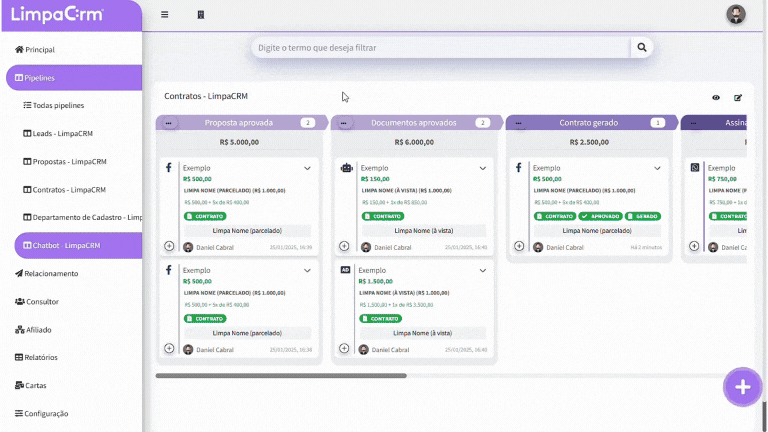Click Limpa Nome (à vista) on the R$ 150,00 card
Screen dimensions: 768x432
coord(424,231)
